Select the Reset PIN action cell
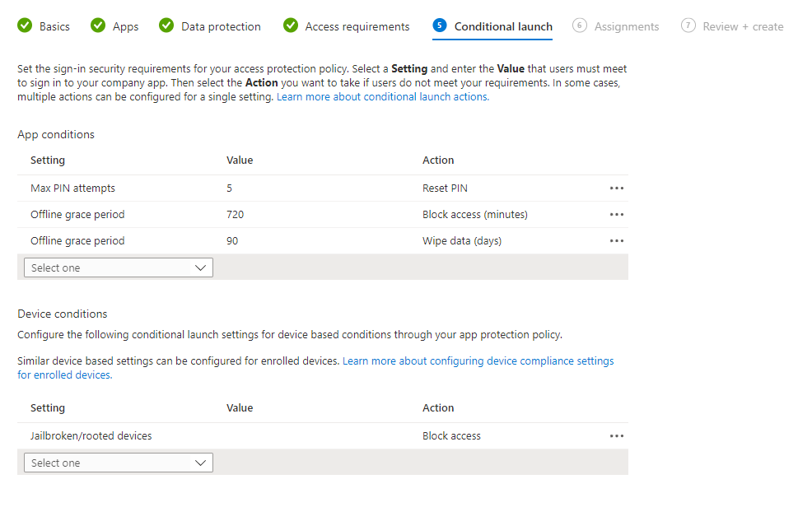This screenshot has width=812, height=521. click(445, 188)
